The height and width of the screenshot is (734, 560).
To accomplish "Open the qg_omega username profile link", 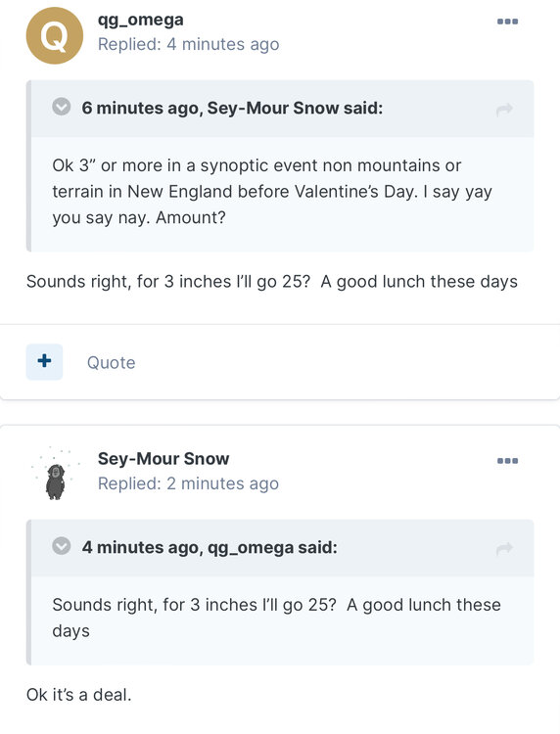I will pyautogui.click(x=140, y=20).
